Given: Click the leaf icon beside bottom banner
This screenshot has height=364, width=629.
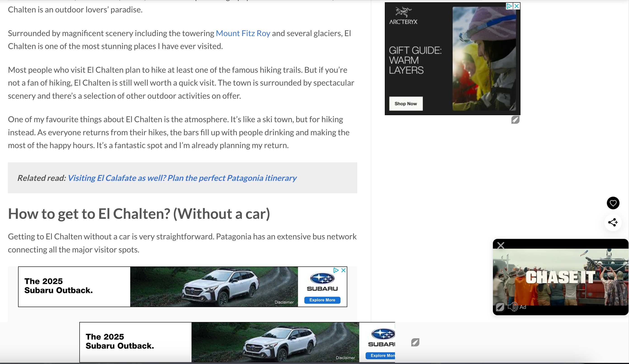Looking at the screenshot, I should [x=415, y=342].
